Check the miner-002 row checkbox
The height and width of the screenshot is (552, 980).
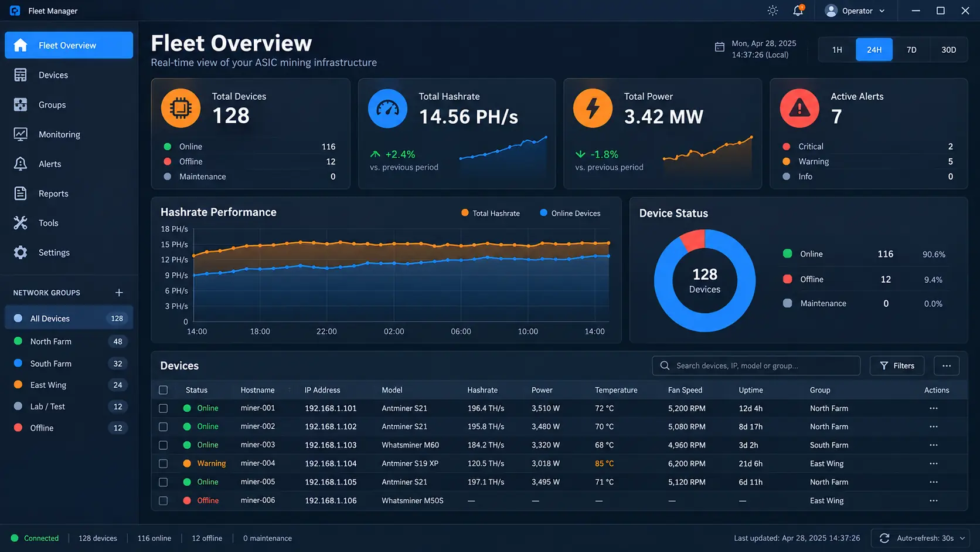pos(163,426)
